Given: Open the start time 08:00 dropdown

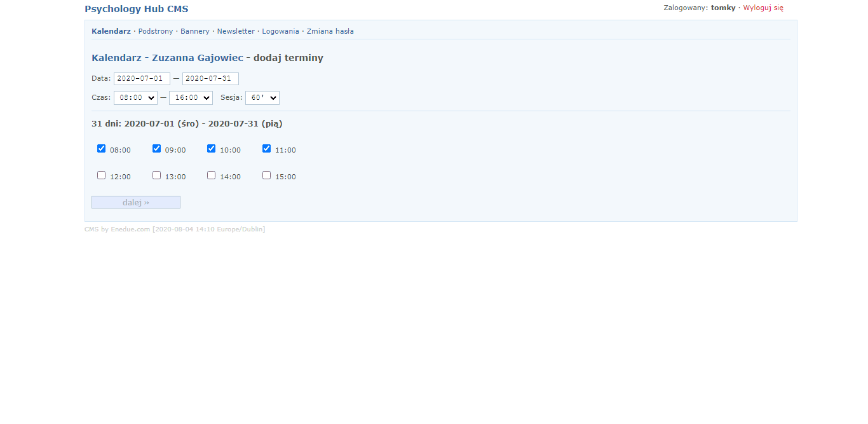Looking at the screenshot, I should tap(135, 98).
